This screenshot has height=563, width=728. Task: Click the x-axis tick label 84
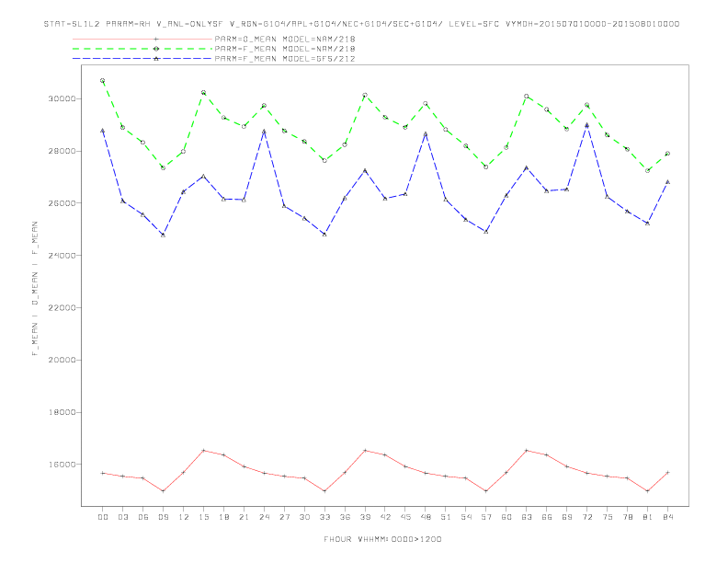[x=667, y=517]
